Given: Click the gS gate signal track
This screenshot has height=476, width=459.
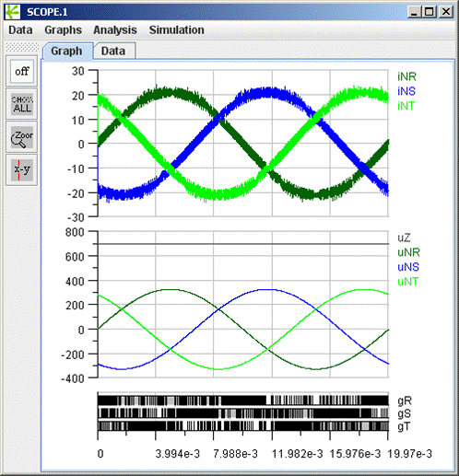Looking at the screenshot, I should pos(243,413).
